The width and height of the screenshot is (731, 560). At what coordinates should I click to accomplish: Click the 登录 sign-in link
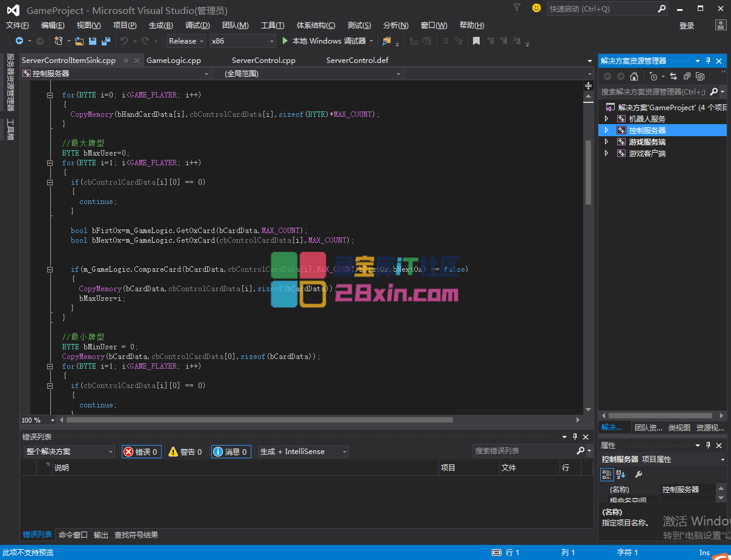pos(687,25)
